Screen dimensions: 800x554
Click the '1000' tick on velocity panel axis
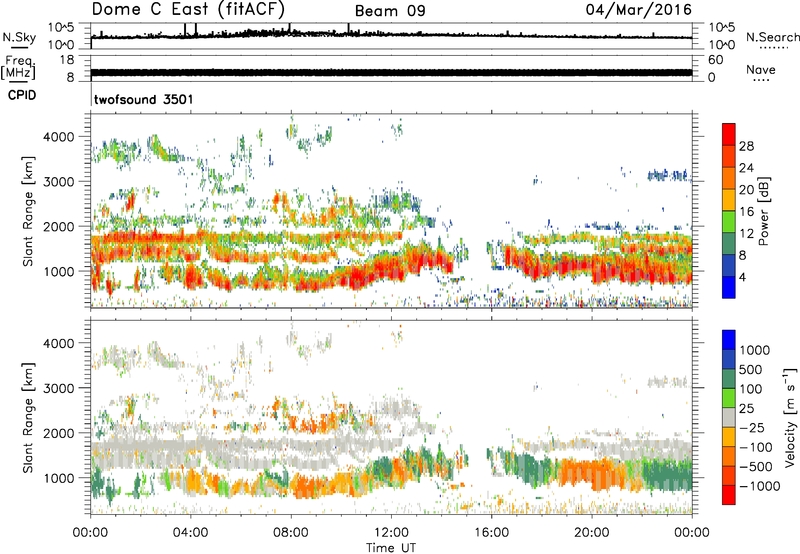point(59,478)
